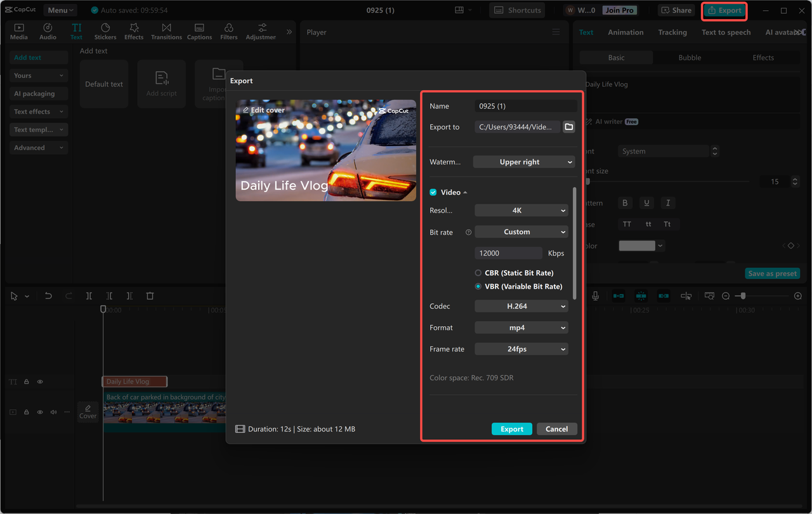Click the Export button in the dialog
Viewport: 812px width, 514px height.
511,428
